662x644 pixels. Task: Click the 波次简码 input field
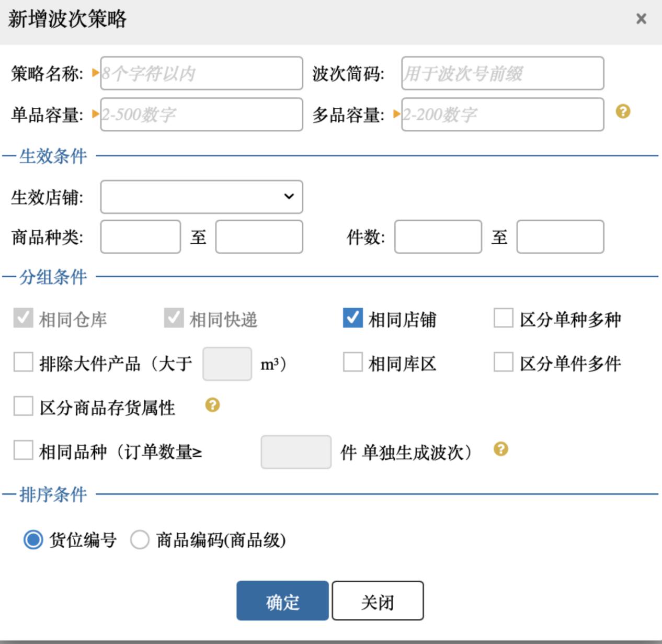point(501,73)
